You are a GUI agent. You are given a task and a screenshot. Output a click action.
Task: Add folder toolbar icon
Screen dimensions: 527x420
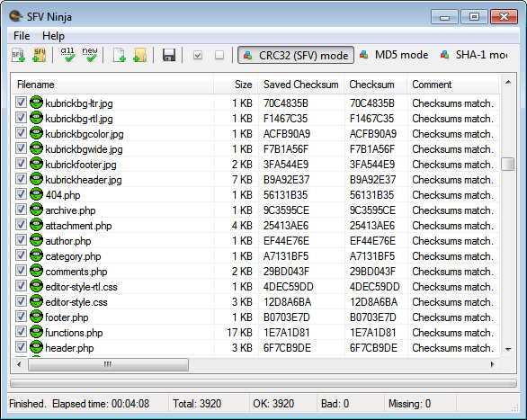[140, 55]
